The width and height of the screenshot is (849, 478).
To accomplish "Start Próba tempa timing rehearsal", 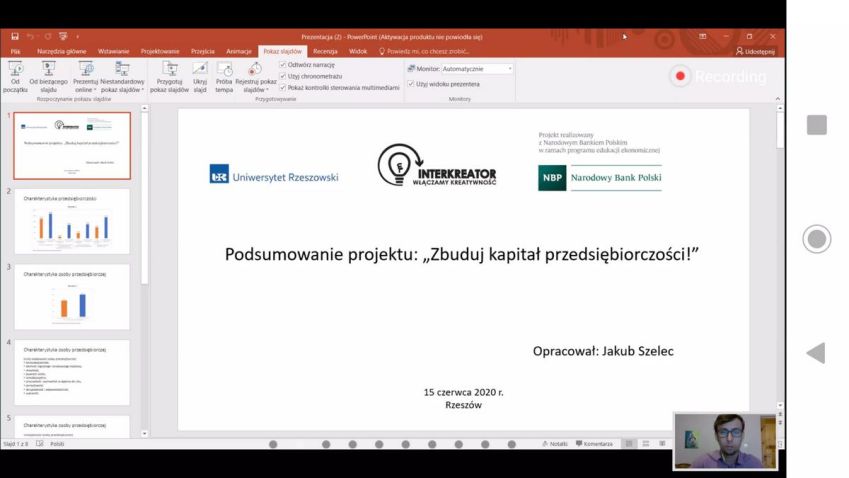I will coord(224,76).
